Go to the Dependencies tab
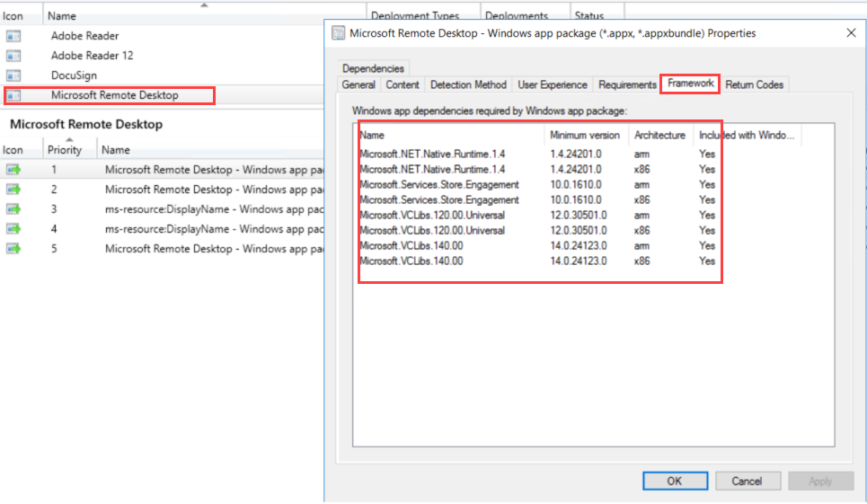 (373, 68)
